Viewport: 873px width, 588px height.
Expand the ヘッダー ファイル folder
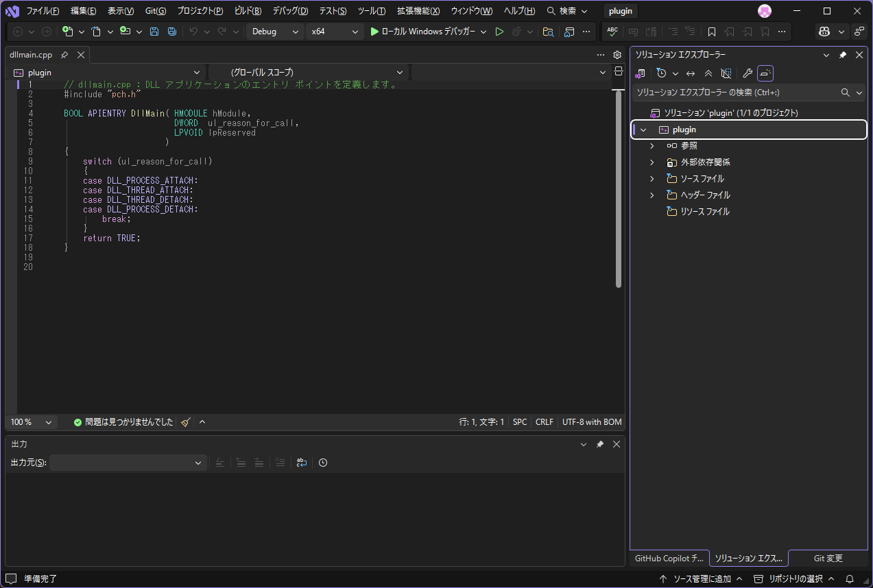652,195
